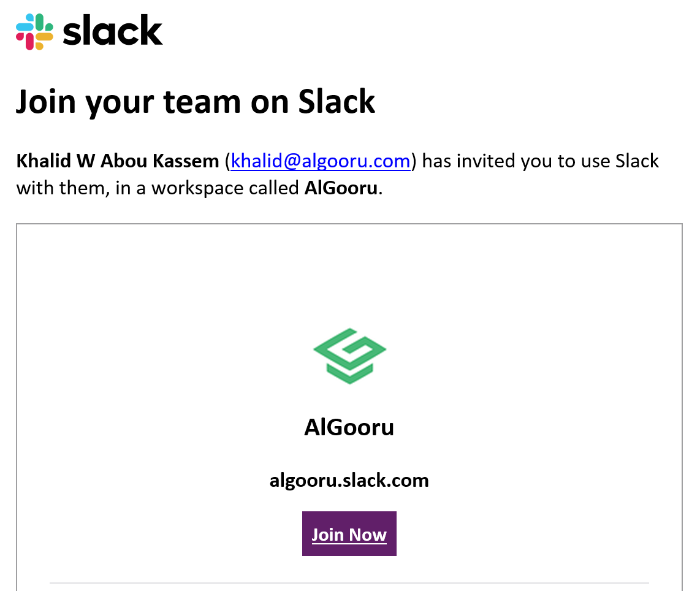Screen dimensions: 700x591
Task: Click the green segment of the Slack logo
Action: click(x=40, y=23)
